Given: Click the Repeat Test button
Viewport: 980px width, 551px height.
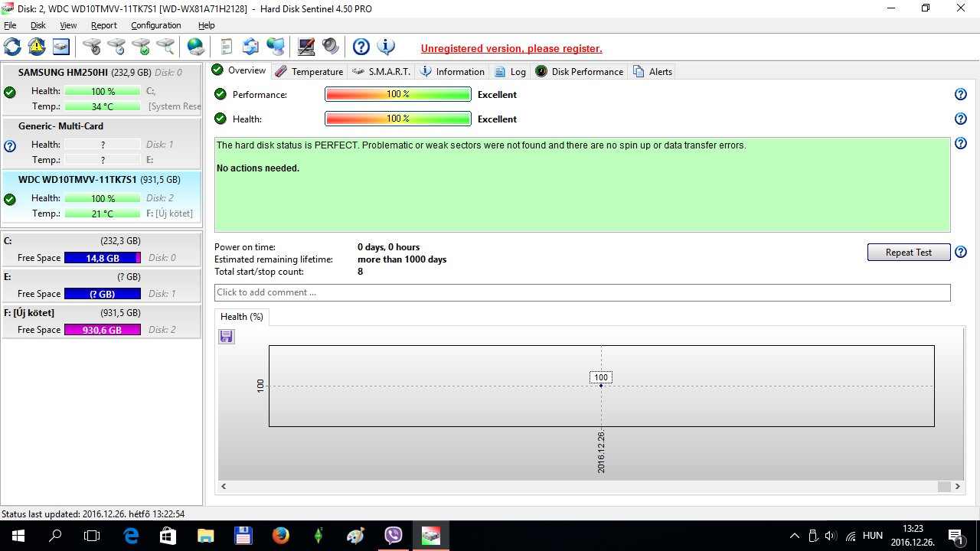Looking at the screenshot, I should 909,253.
